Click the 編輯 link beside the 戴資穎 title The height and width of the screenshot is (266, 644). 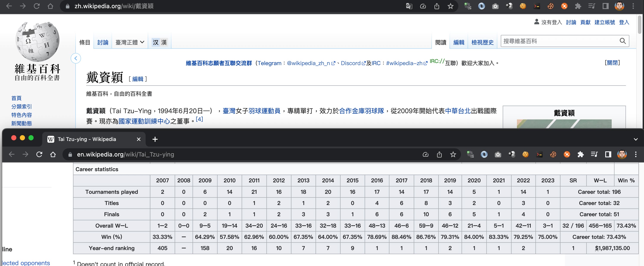point(138,79)
